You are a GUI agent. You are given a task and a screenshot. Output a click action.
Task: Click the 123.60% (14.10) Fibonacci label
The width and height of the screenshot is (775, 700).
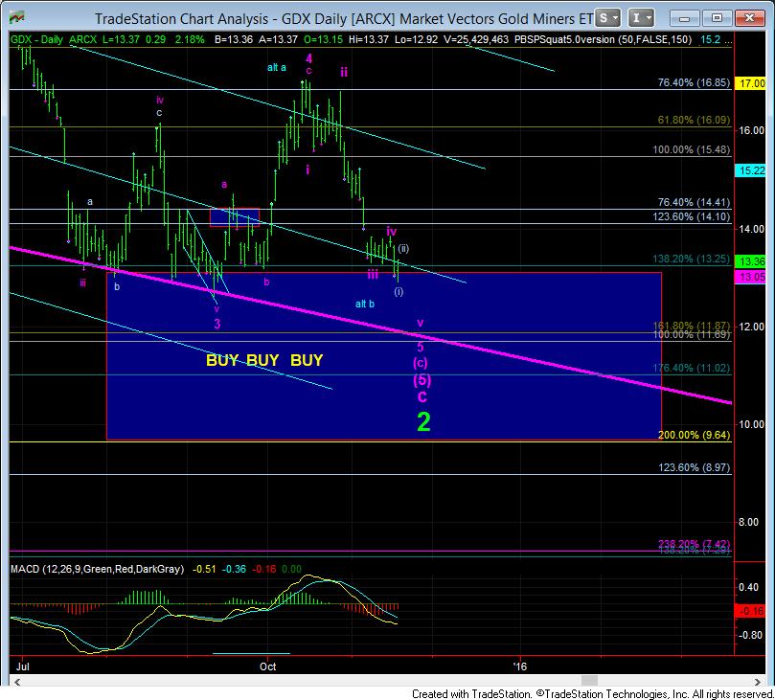(x=691, y=216)
